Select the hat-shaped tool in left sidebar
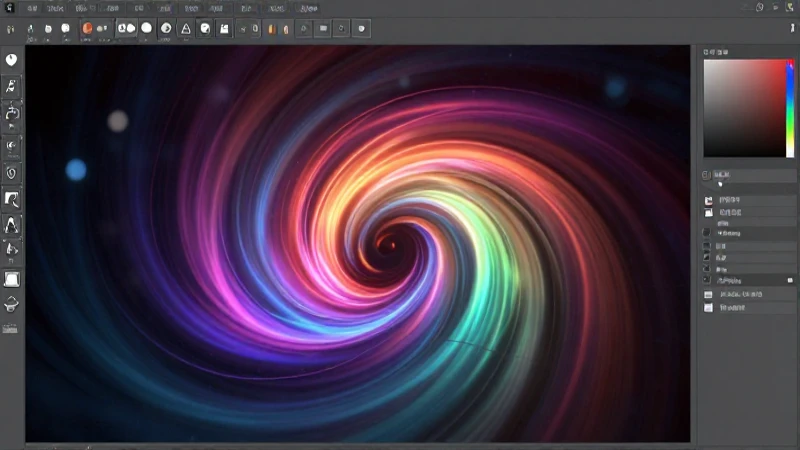The height and width of the screenshot is (450, 800). click(11, 305)
